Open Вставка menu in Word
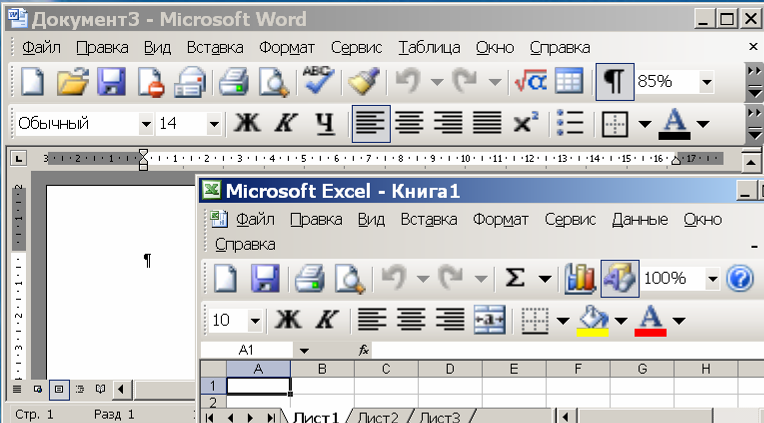The height and width of the screenshot is (423, 764). coord(215,48)
